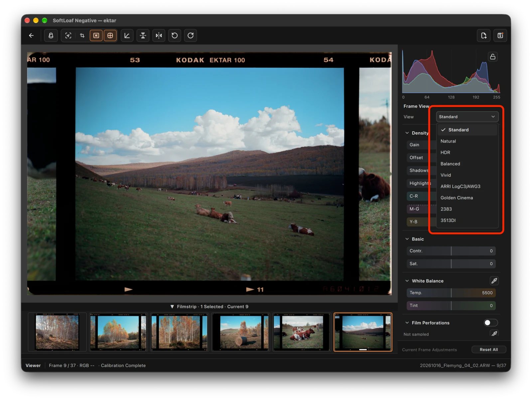The width and height of the screenshot is (532, 400).
Task: Click the save preset icon at the toolbar's right end
Action: point(500,36)
